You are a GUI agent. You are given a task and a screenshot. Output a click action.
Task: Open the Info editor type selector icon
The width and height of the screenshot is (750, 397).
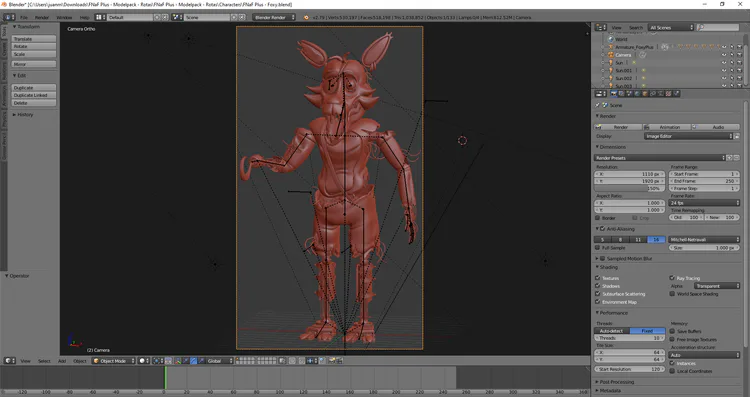9,17
